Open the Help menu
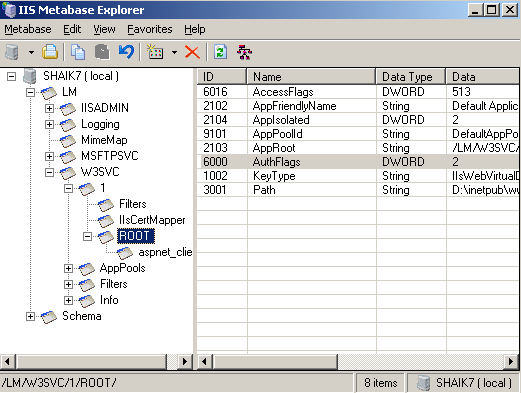521x393 pixels. pyautogui.click(x=195, y=29)
